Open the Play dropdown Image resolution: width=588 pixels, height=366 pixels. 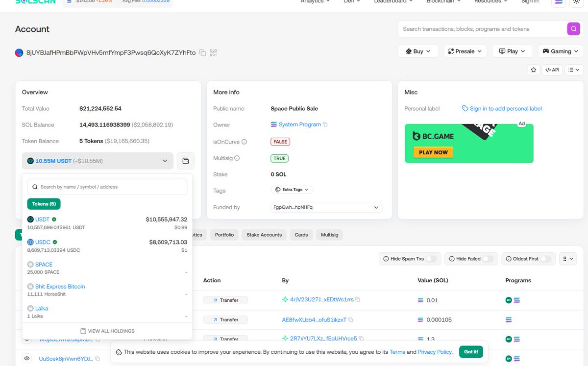click(513, 51)
